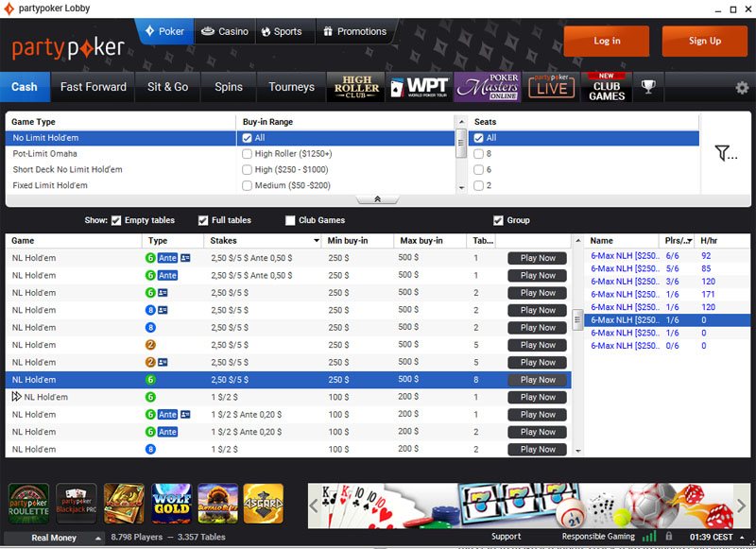
Task: Click Play Now on highlighted 8-table row
Action: tap(537, 379)
